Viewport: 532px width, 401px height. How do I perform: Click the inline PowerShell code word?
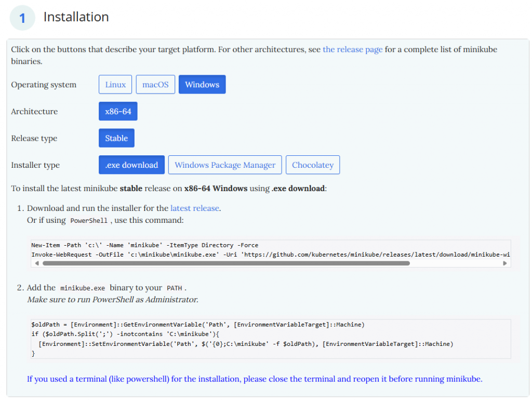tap(89, 221)
